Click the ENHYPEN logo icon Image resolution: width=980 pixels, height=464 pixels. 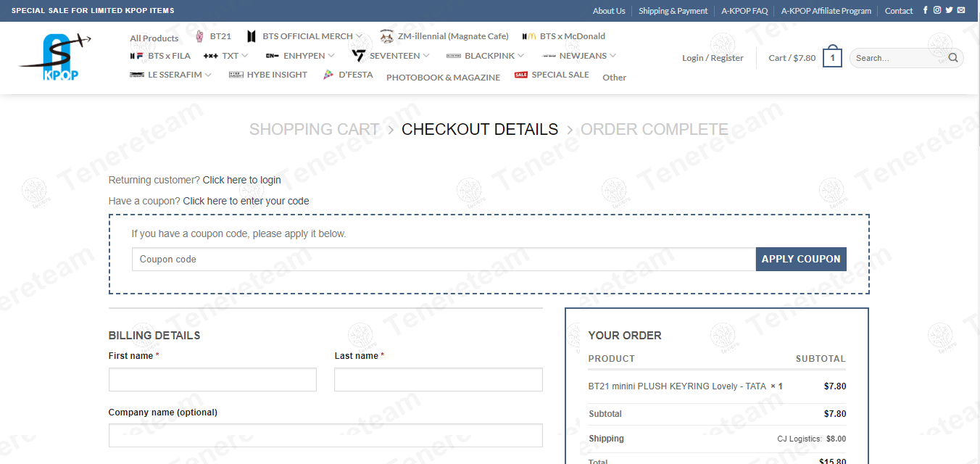273,55
